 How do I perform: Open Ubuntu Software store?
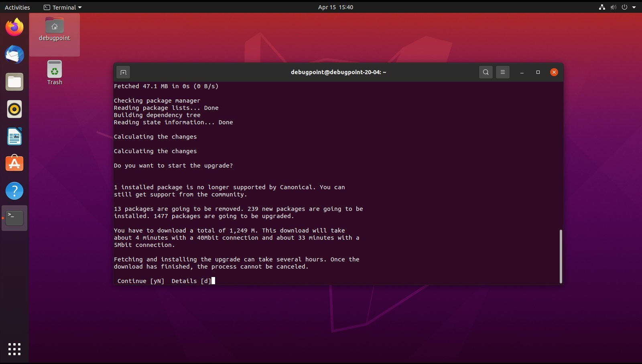pyautogui.click(x=14, y=164)
